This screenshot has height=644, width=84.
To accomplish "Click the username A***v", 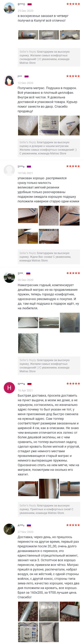I will [21, 525].
